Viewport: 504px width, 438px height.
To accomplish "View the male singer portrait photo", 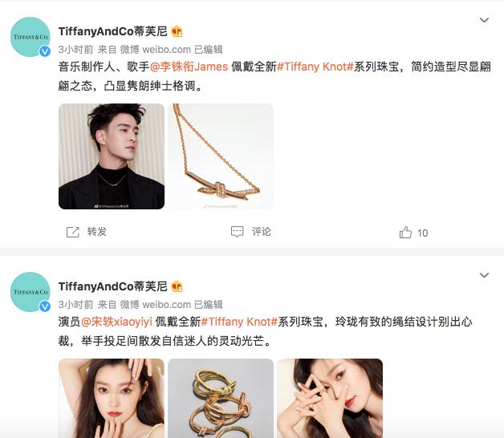I will pyautogui.click(x=112, y=156).
